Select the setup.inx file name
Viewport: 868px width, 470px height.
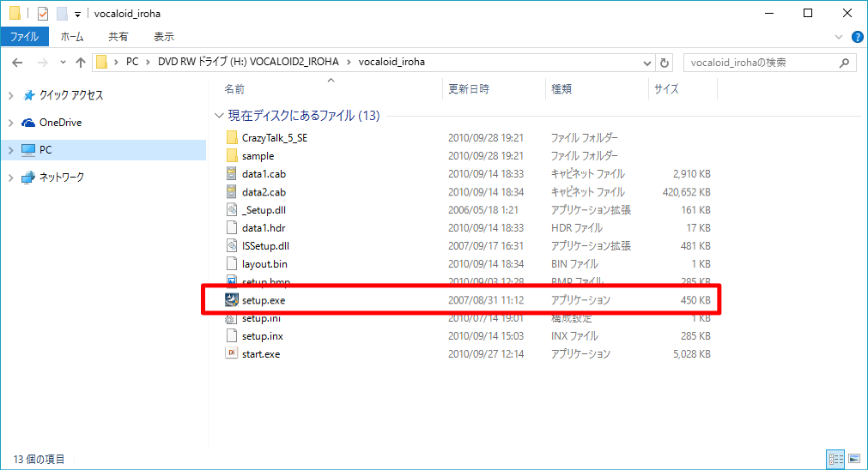(263, 336)
